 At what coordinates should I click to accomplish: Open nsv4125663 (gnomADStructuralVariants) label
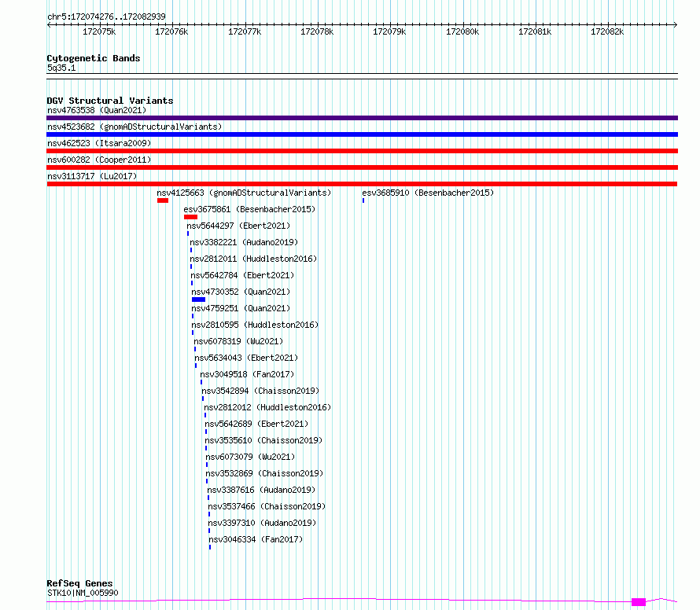point(244,193)
